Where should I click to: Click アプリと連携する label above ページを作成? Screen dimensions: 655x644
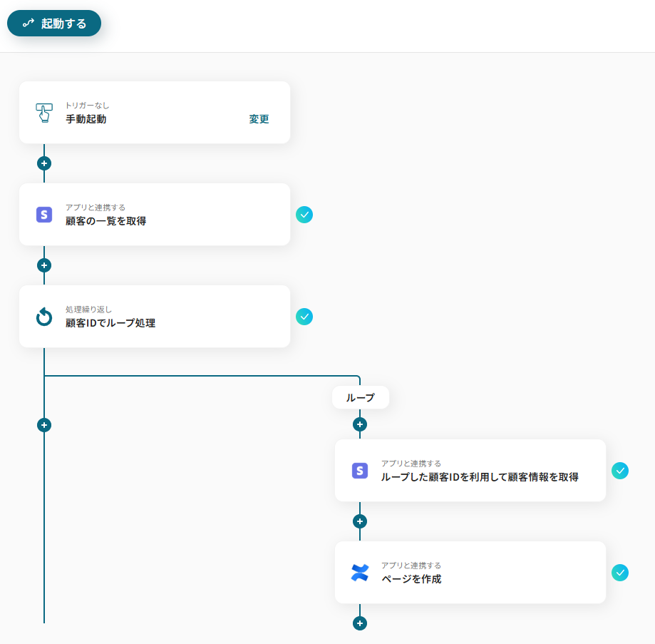point(411,566)
